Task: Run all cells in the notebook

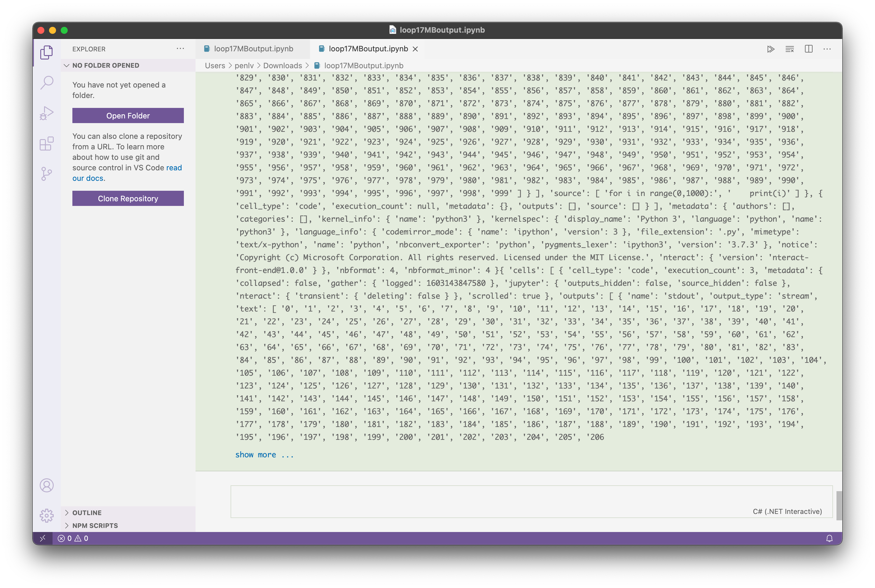Action: (771, 49)
